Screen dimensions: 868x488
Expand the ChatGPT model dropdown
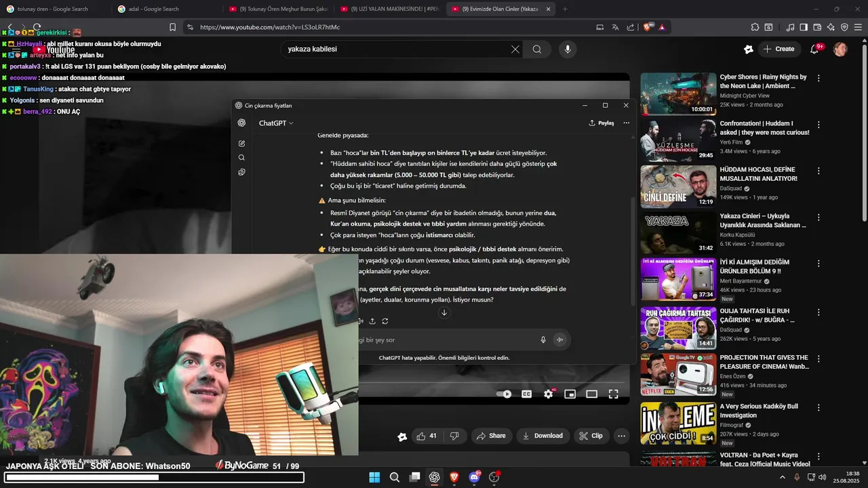point(276,123)
